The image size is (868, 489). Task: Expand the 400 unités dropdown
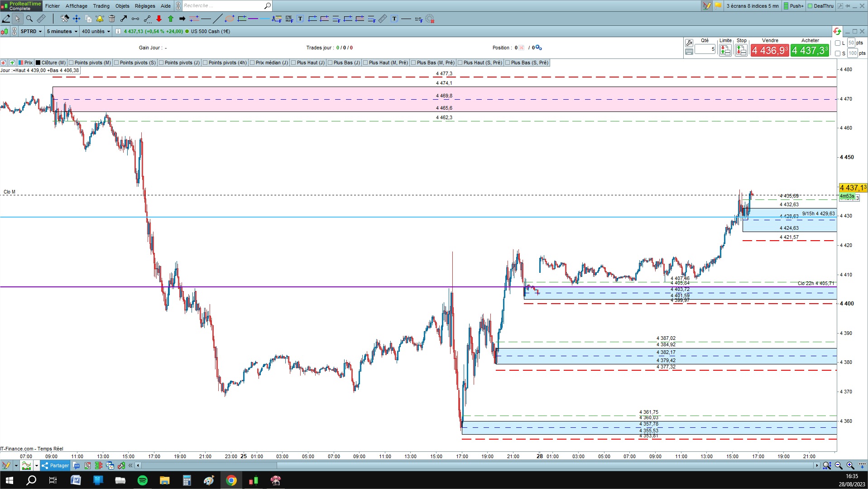point(96,31)
